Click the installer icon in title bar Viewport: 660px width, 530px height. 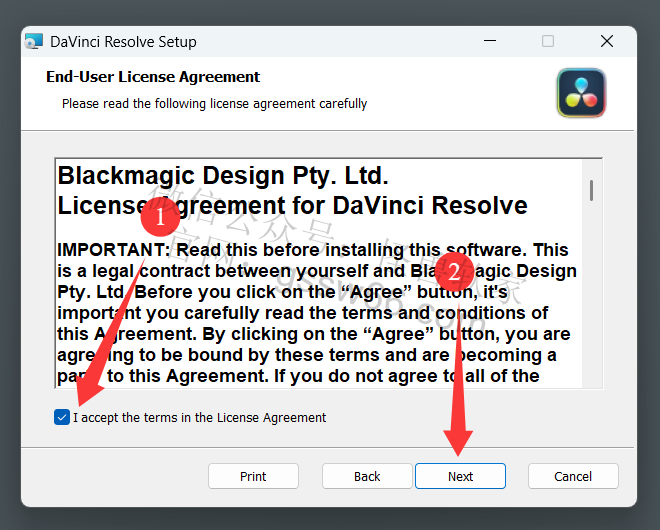[x=34, y=41]
